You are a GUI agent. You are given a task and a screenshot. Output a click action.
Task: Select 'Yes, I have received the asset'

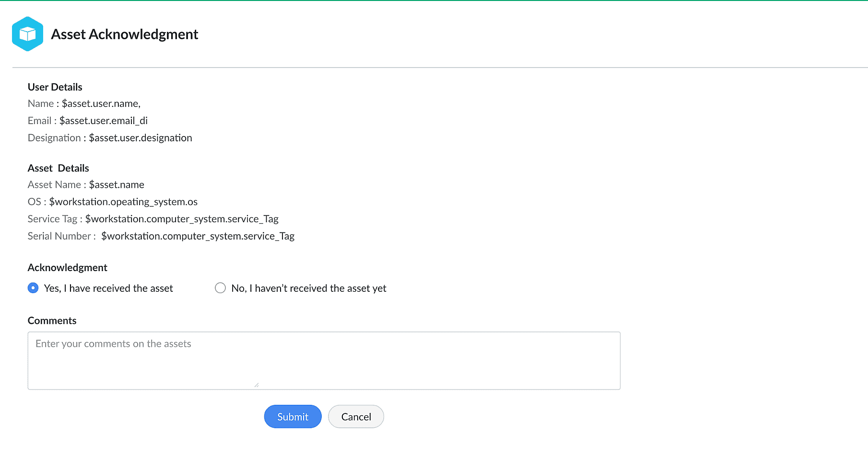coord(33,288)
